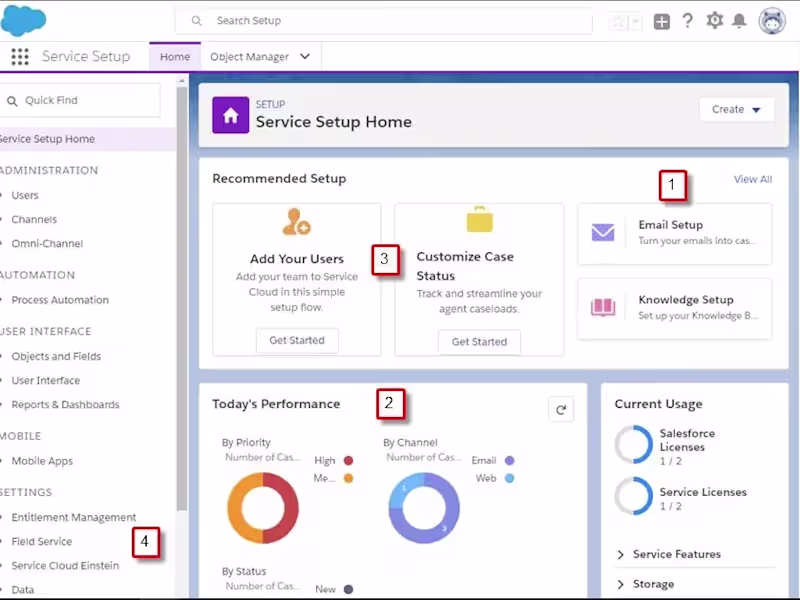Open the notifications bell icon
The height and width of the screenshot is (600, 800).
click(739, 21)
